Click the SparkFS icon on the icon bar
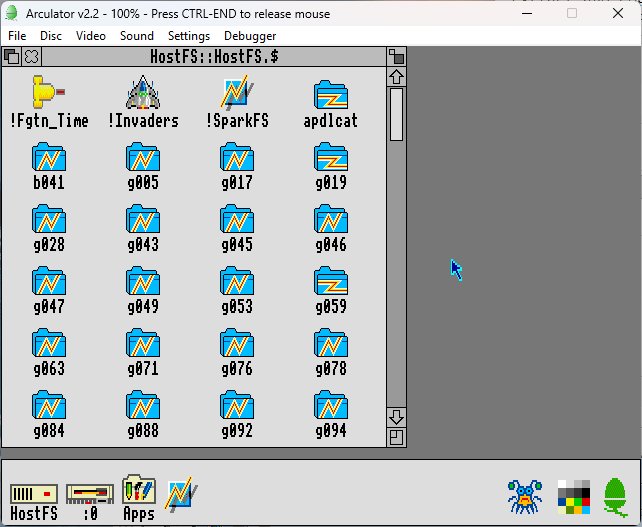This screenshot has width=642, height=527. 181,494
